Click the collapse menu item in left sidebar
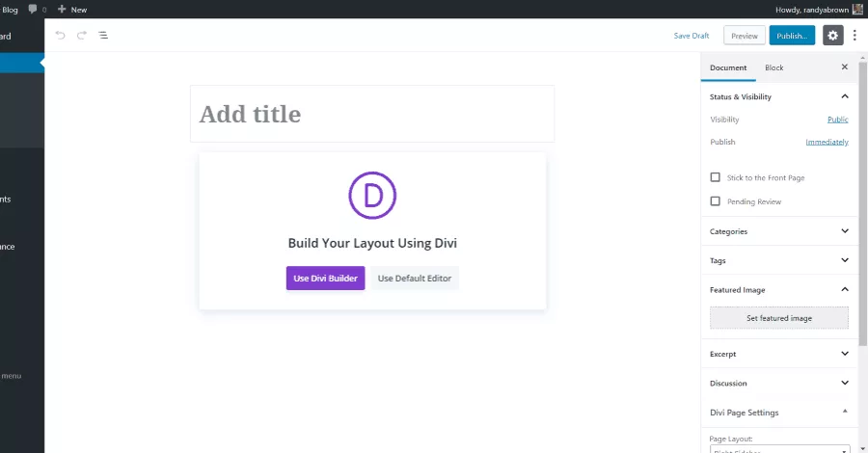868x453 pixels. 11,376
